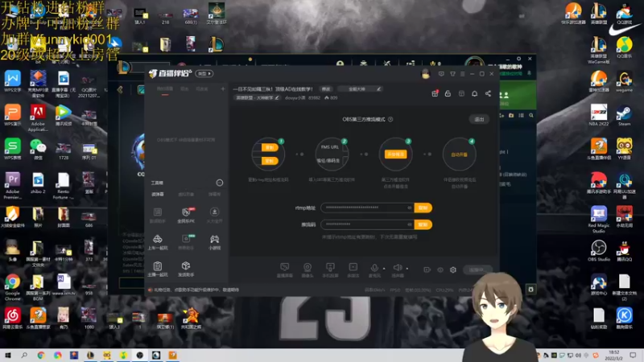Open help next to OBS mode title
Image resolution: width=644 pixels, height=362 pixels.
[x=390, y=119]
